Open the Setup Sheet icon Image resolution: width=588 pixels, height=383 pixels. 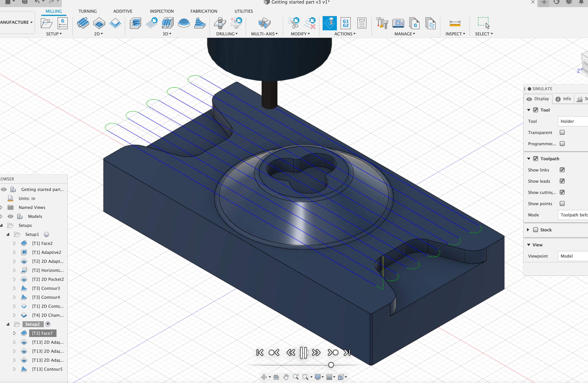tap(362, 23)
